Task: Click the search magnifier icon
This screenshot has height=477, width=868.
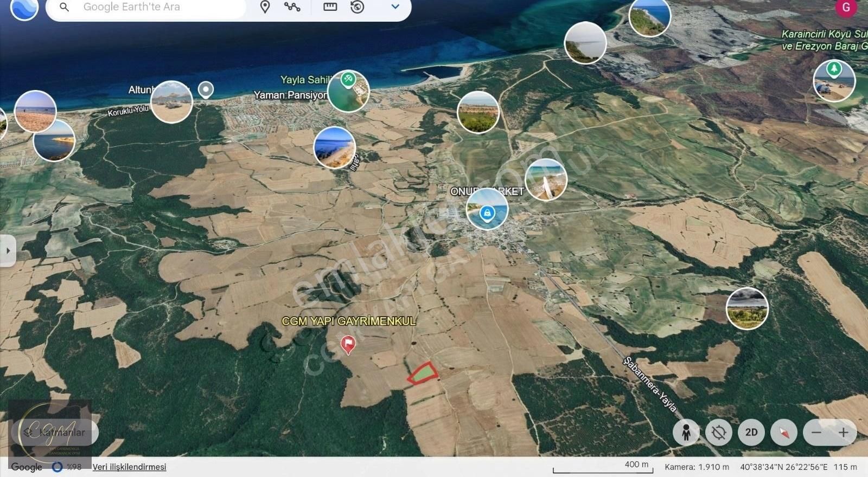Action: pos(64,7)
